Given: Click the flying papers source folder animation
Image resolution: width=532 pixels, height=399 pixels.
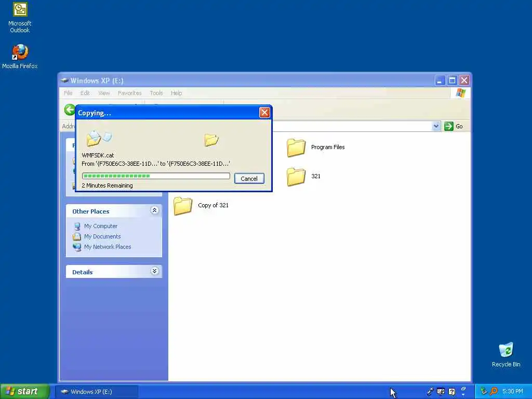Looking at the screenshot, I should [x=99, y=138].
